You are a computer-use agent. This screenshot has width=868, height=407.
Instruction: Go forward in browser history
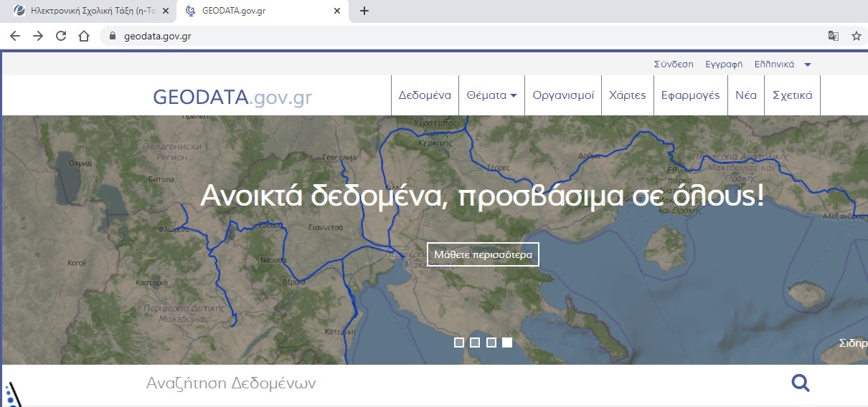pyautogui.click(x=38, y=36)
